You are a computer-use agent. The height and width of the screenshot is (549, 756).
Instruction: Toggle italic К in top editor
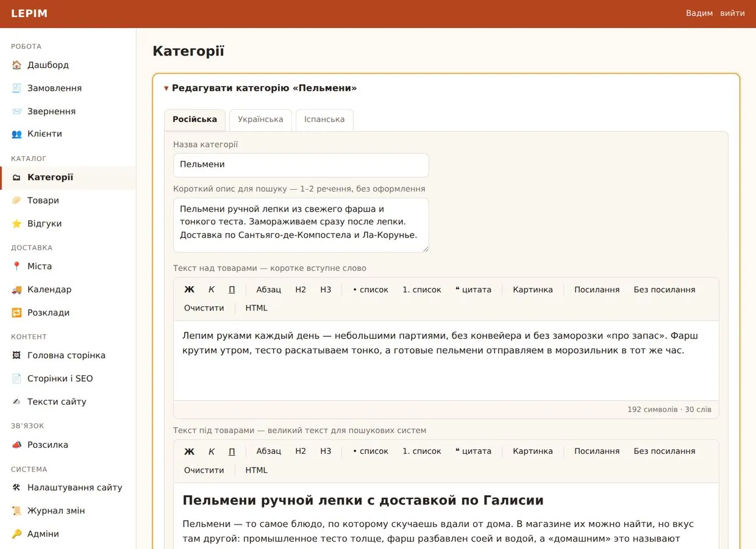point(212,290)
